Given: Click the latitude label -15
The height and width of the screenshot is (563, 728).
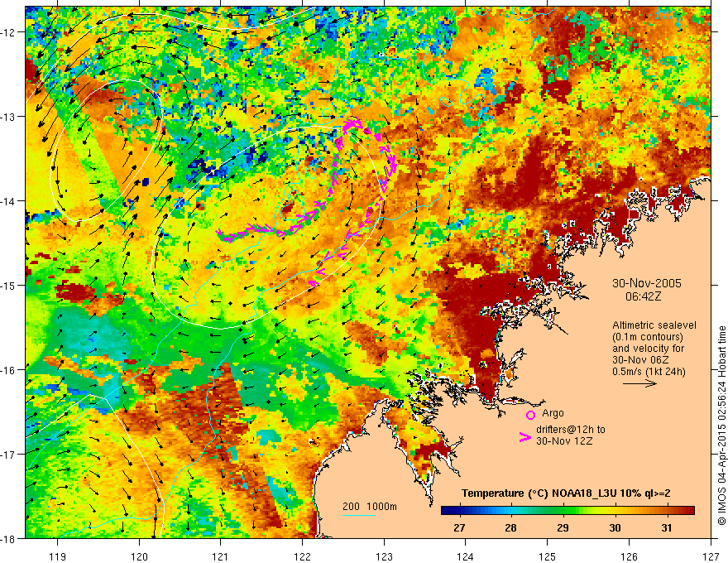Looking at the screenshot, I should coord(10,286).
